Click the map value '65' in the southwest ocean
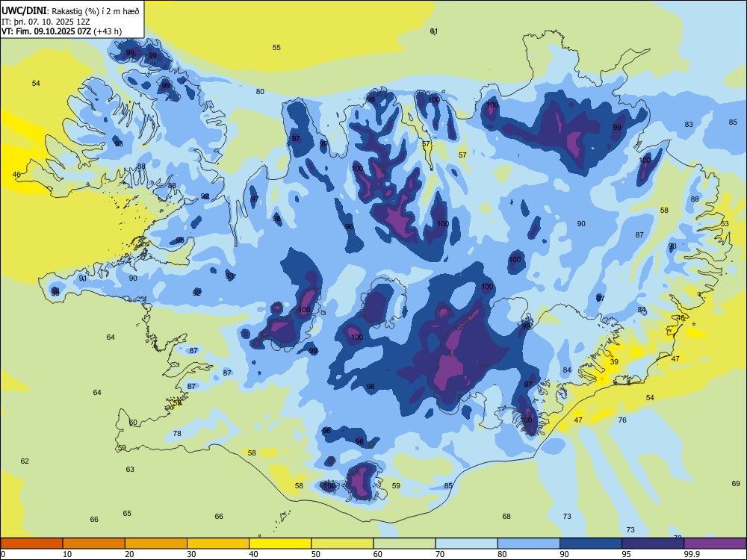 tap(127, 514)
